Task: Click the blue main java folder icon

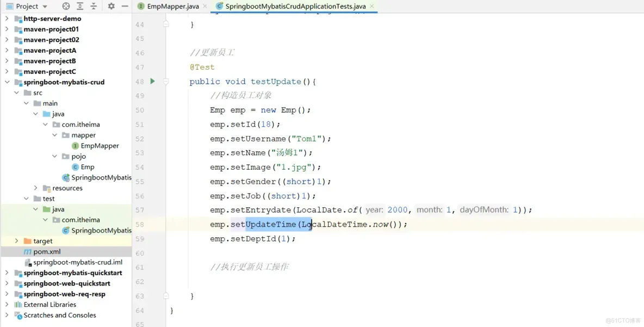Action: (46, 114)
